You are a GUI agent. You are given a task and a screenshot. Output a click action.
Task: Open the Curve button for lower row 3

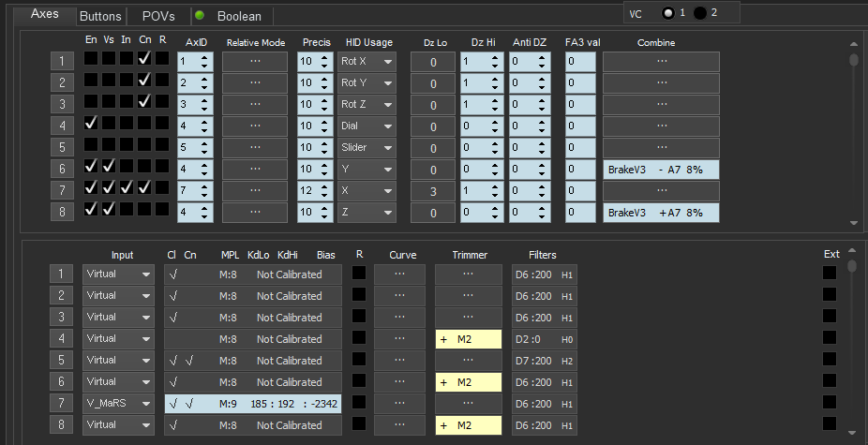coord(399,318)
